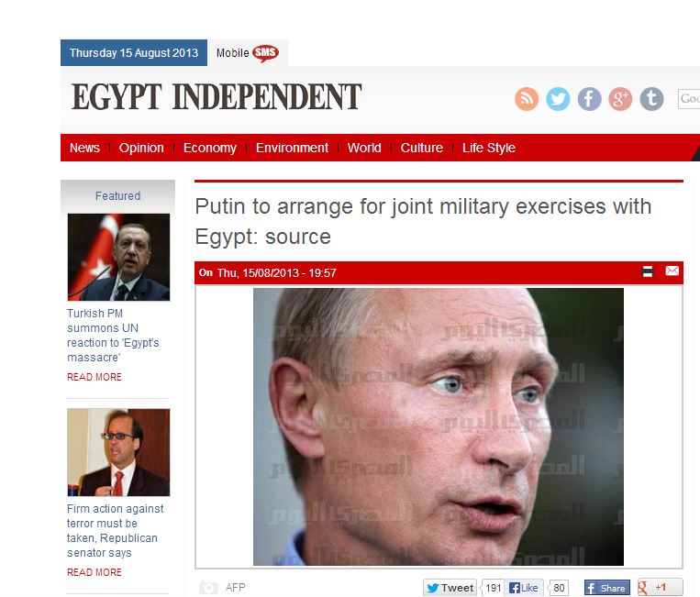The height and width of the screenshot is (597, 700).
Task: Select the Economy menu item
Action: (210, 148)
